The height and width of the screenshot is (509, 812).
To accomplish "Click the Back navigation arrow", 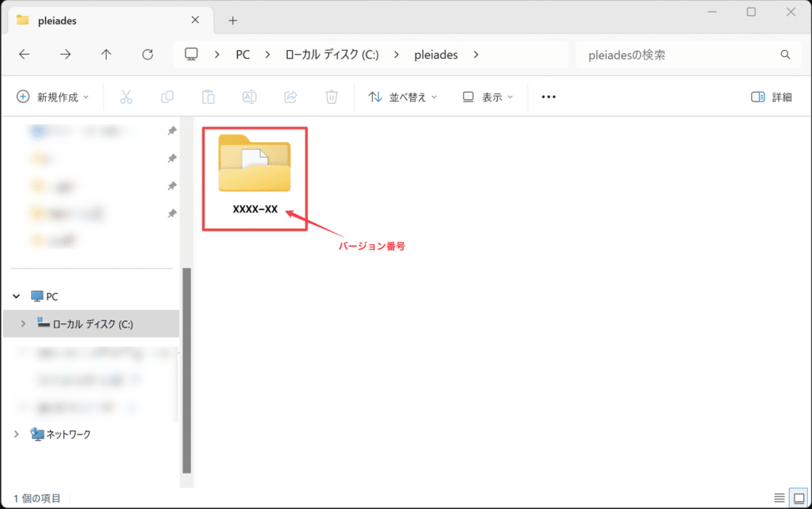I will (x=25, y=55).
